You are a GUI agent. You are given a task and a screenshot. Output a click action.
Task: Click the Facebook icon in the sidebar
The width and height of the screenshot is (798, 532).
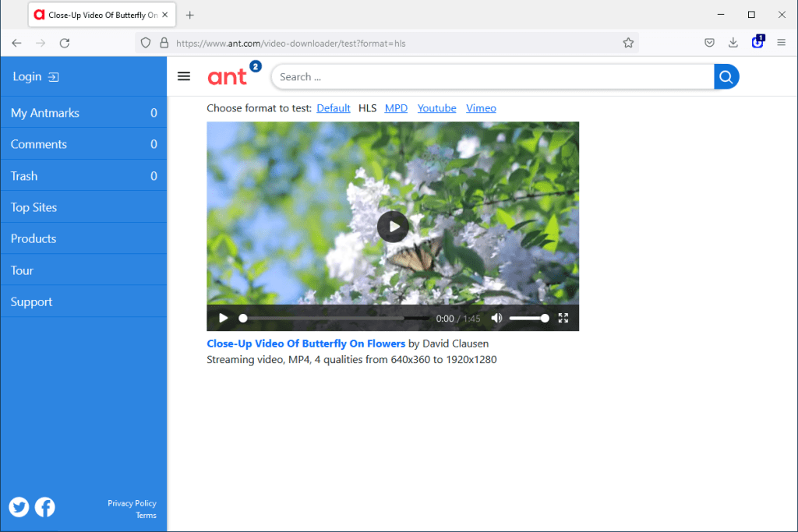tap(44, 507)
